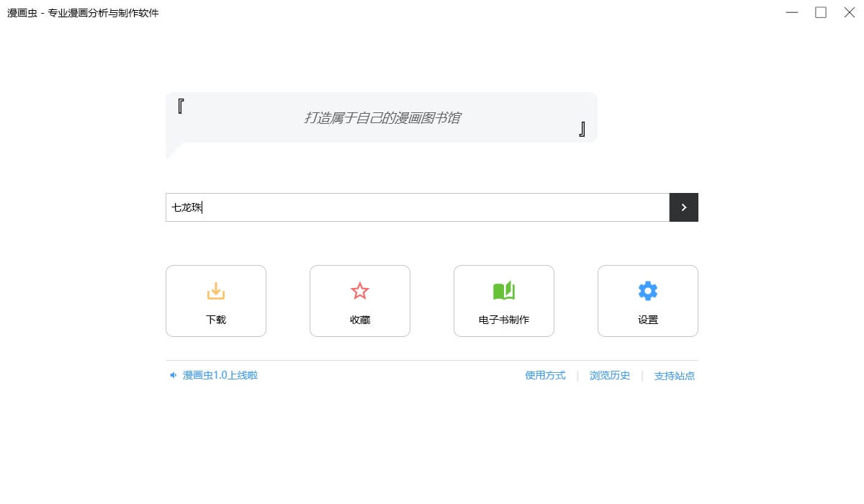The image size is (864, 504).
Task: Focus the search field containing 七龙珠
Action: coord(418,207)
